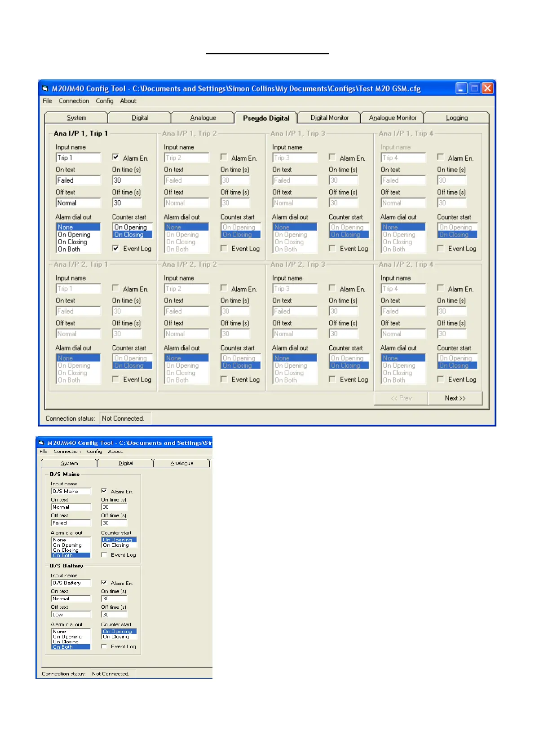
Task: Open the Analogue Monitor tab
Action: [x=393, y=118]
